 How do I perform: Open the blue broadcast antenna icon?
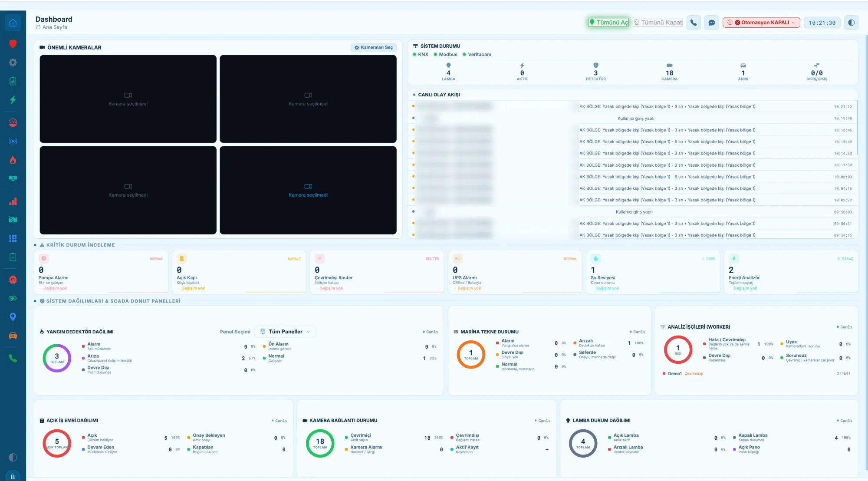pyautogui.click(x=13, y=142)
